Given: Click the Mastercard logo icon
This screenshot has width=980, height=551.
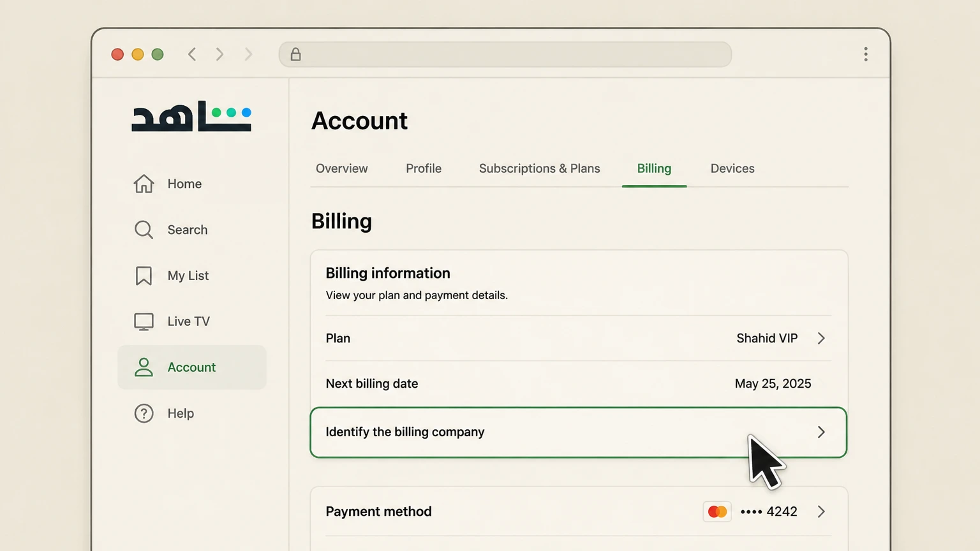Looking at the screenshot, I should [x=717, y=511].
